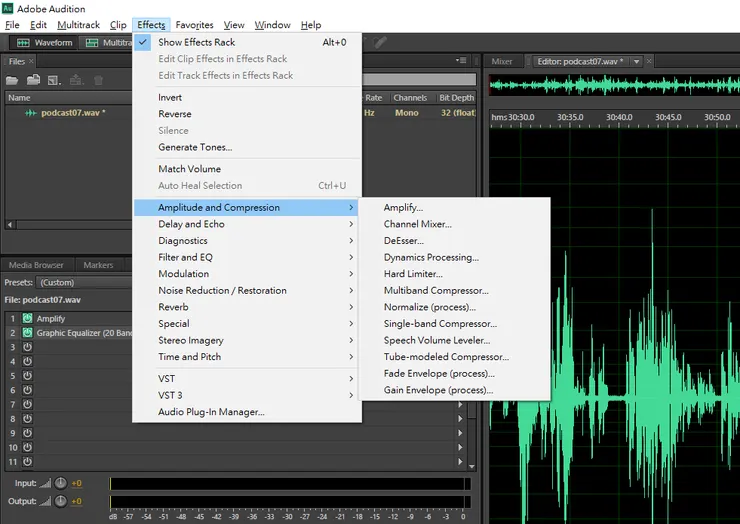The image size is (740, 524).
Task: Switch to the Mixer tab
Action: pyautogui.click(x=502, y=62)
